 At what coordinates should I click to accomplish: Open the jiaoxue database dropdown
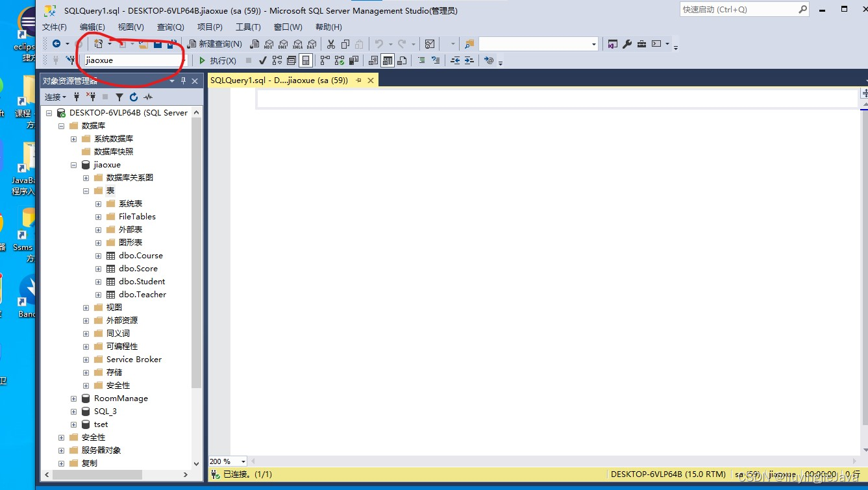click(x=184, y=60)
